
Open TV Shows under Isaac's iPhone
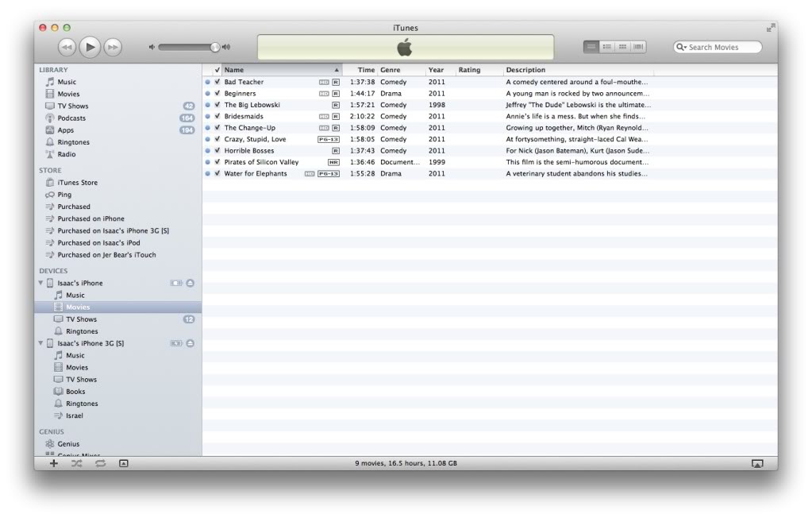click(81, 319)
